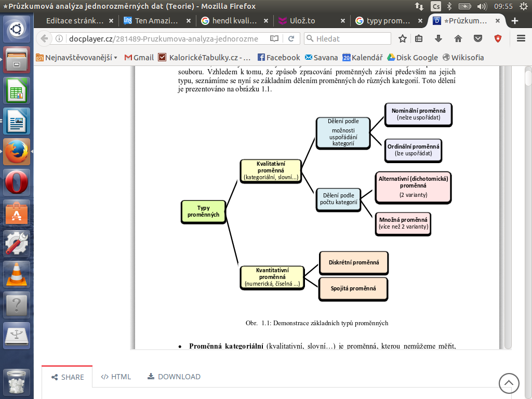Open the sound volume menu
The image size is (532, 399).
(482, 6)
